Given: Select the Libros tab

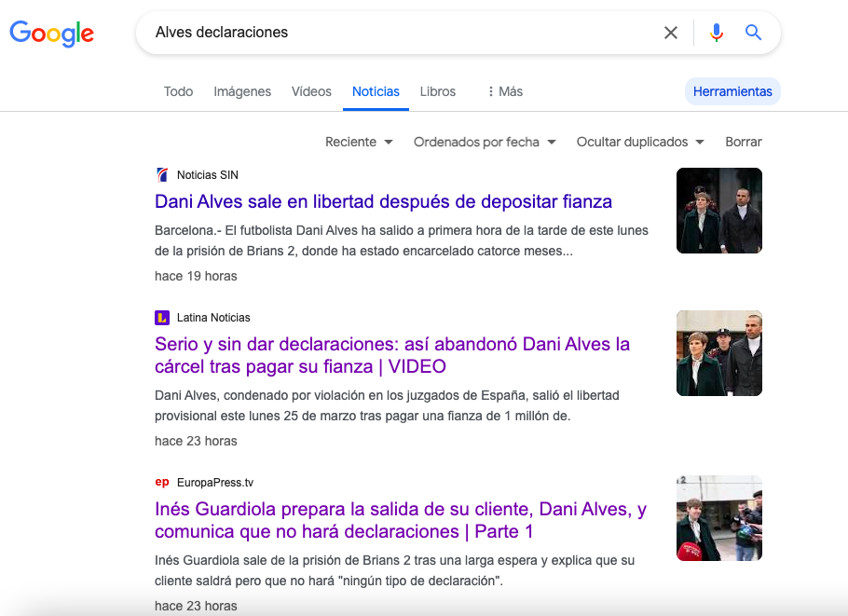Looking at the screenshot, I should [x=438, y=91].
